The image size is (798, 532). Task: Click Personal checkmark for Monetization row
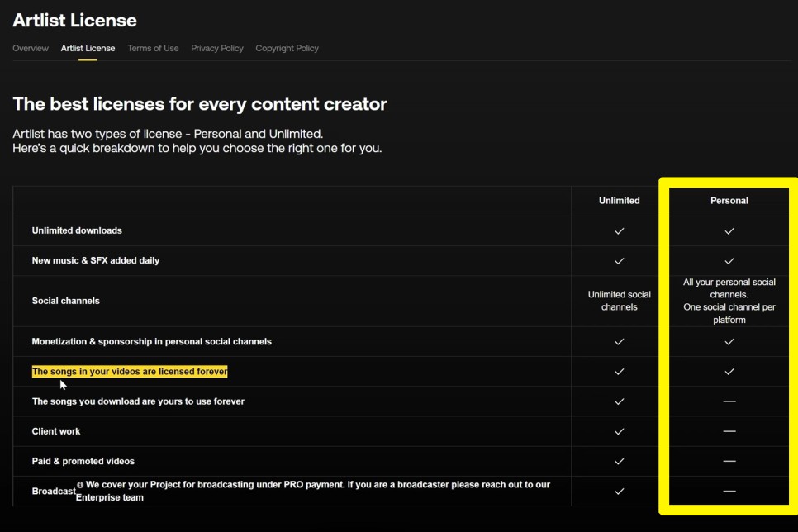pos(729,342)
